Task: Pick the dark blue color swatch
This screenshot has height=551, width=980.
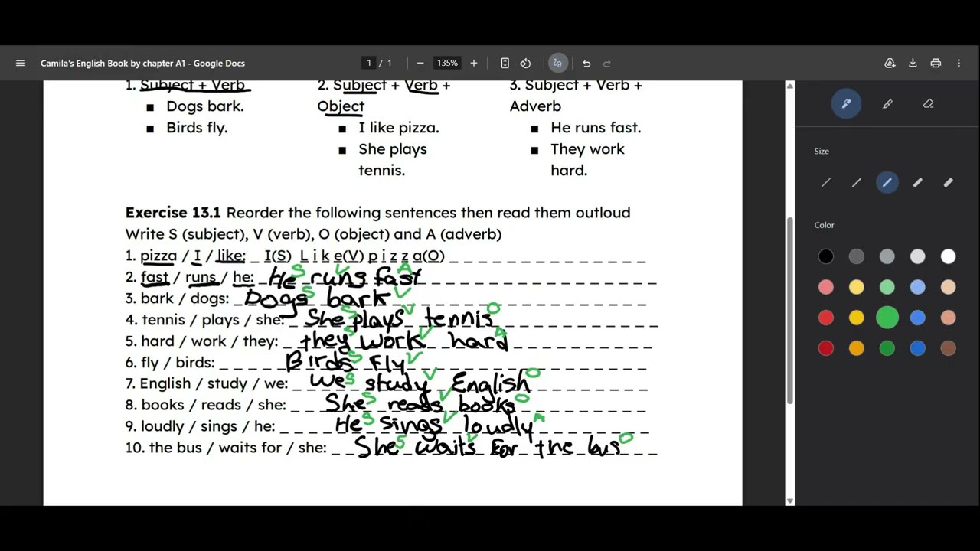Action: [918, 348]
